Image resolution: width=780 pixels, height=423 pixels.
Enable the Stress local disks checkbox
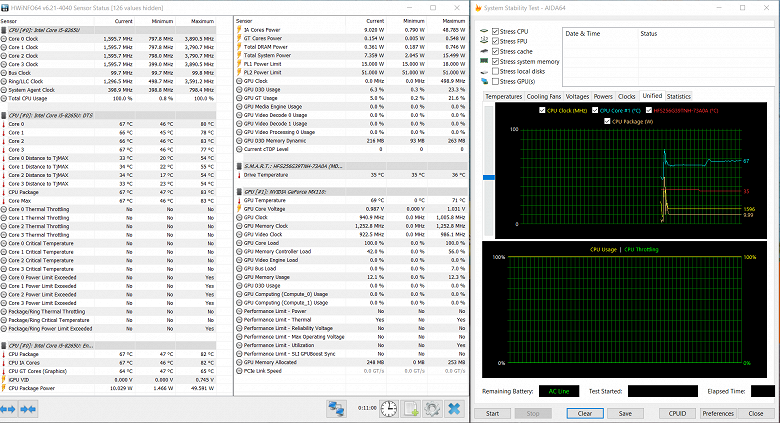(495, 71)
